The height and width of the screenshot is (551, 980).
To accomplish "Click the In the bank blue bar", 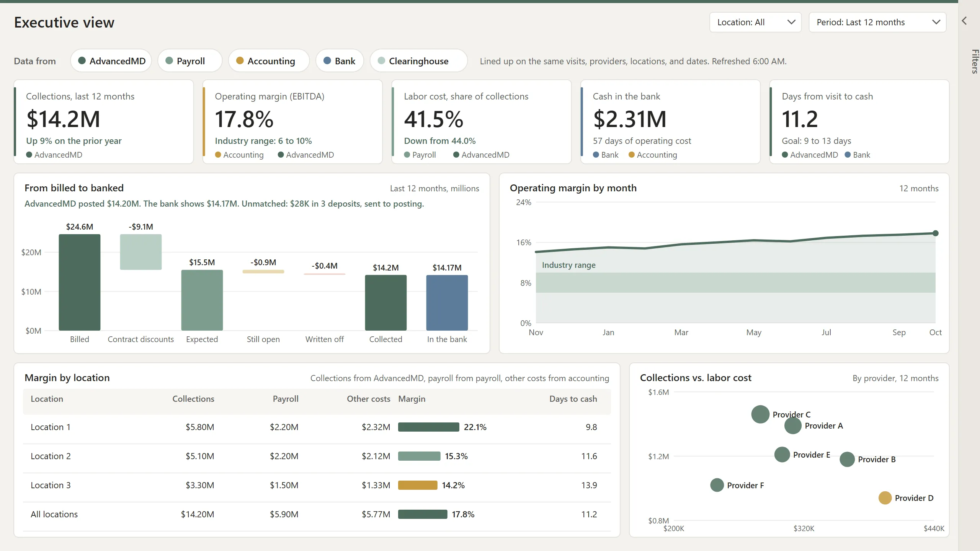I will pos(447,303).
